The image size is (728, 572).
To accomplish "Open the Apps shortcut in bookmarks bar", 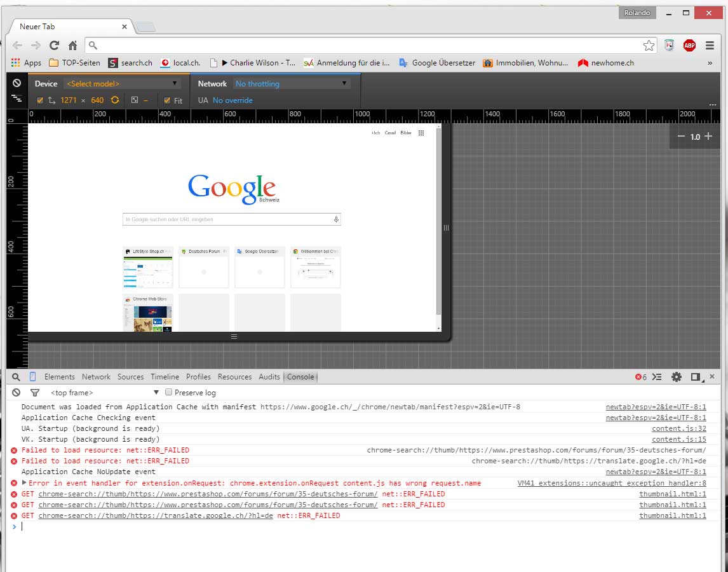I will coord(27,63).
